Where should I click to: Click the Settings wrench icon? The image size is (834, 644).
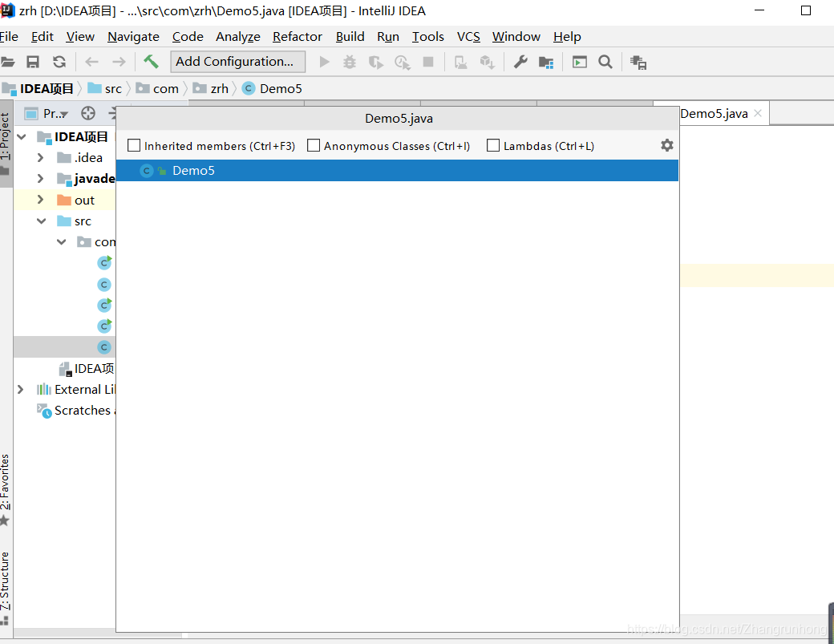point(520,63)
